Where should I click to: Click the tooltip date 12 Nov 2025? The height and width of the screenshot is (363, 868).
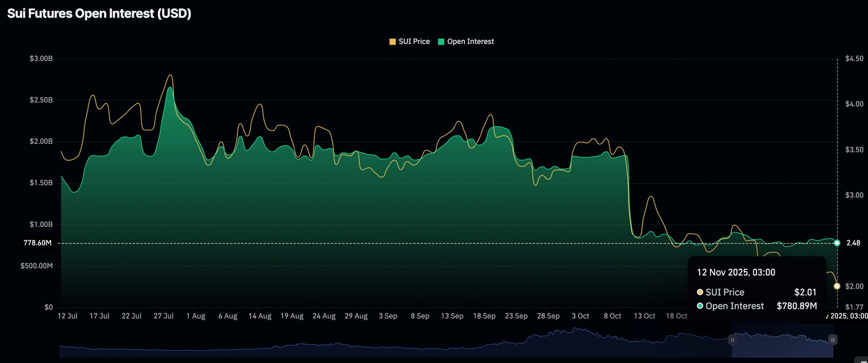(x=736, y=273)
